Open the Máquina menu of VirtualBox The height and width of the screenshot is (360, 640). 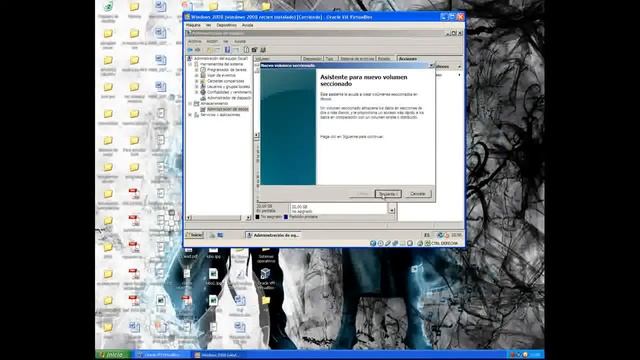pos(193,25)
